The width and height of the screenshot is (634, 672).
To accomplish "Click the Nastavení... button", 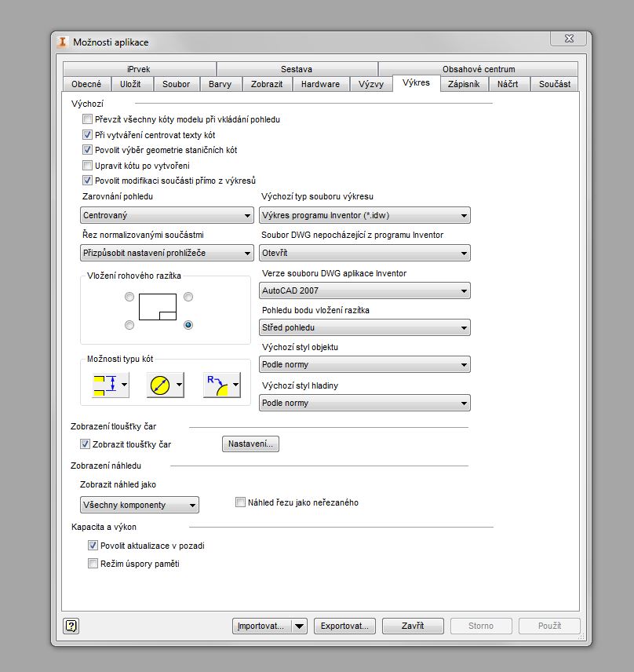I will (x=250, y=444).
